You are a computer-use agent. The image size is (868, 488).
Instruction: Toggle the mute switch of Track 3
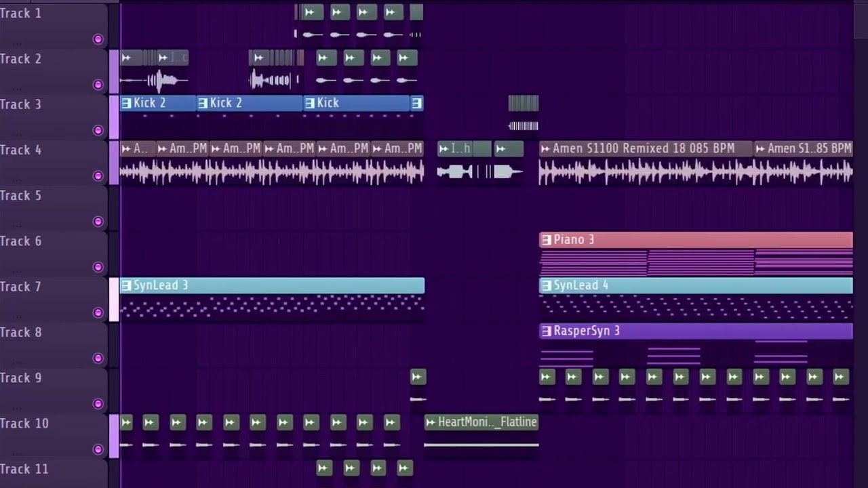[98, 130]
